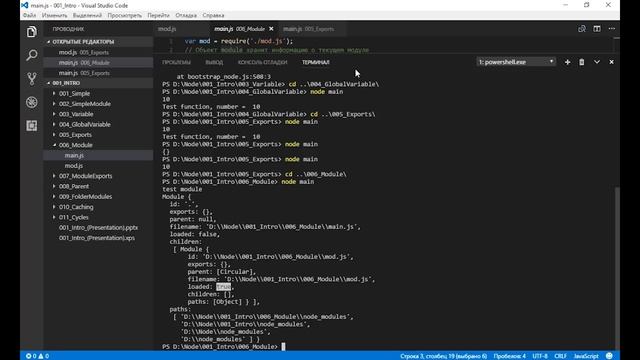Click the terminal input prompt line
Image resolution: width=640 pixels, height=360 pixels.
pyautogui.click(x=224, y=347)
